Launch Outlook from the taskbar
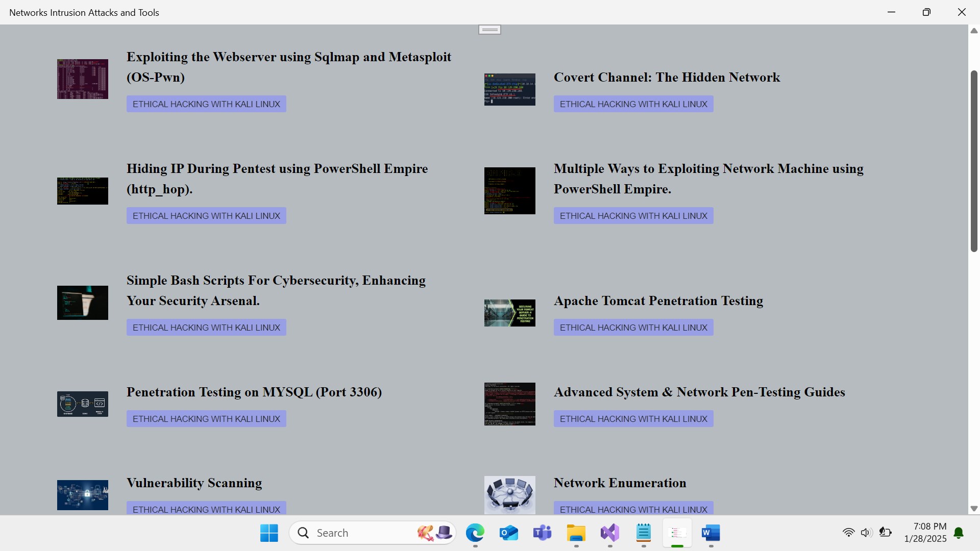Screen dimensions: 980x551 click(x=508, y=533)
